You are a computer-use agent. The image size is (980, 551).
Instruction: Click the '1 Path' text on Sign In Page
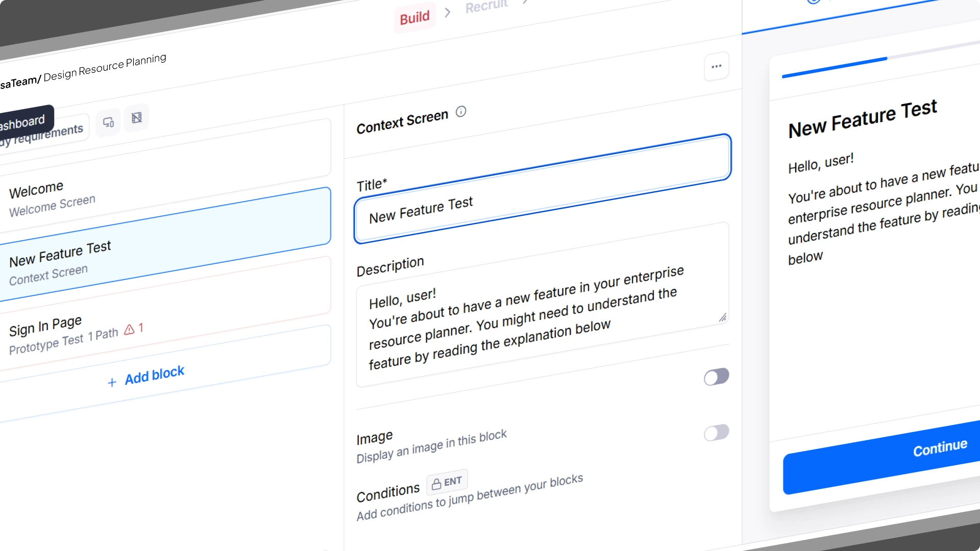coord(103,335)
